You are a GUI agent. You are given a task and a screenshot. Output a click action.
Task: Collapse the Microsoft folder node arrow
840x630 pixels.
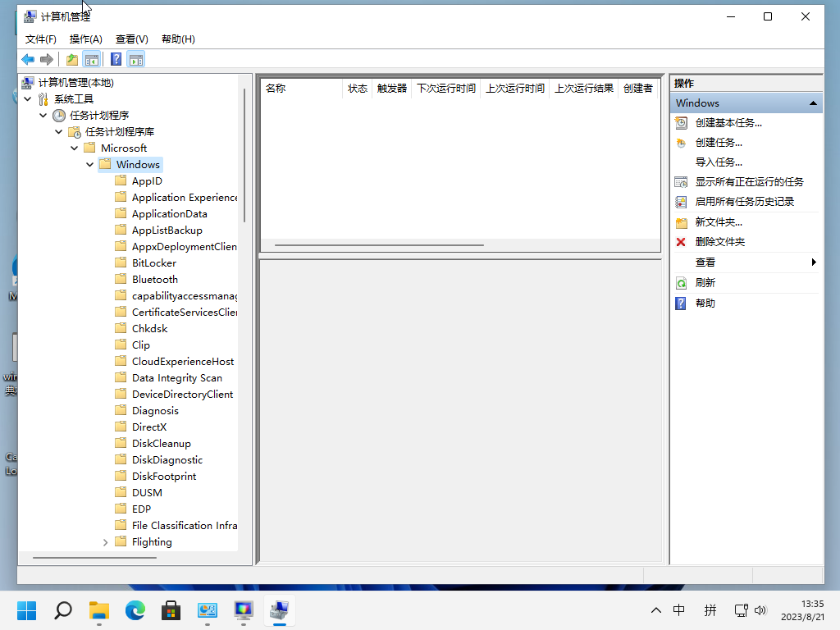(x=75, y=148)
